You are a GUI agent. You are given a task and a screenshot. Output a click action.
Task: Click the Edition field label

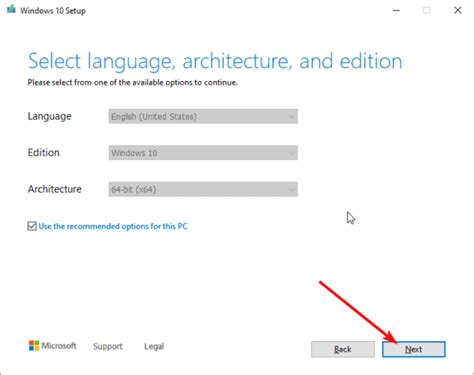[43, 153]
